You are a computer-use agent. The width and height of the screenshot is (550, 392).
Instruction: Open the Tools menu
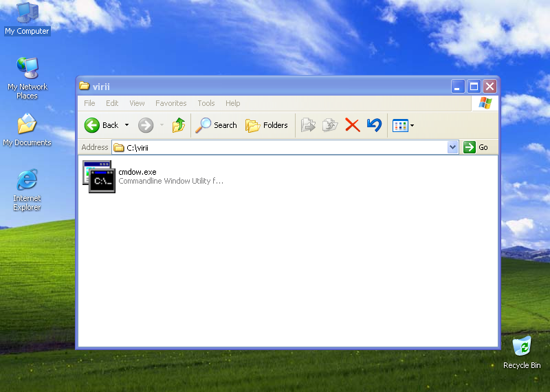tap(206, 103)
